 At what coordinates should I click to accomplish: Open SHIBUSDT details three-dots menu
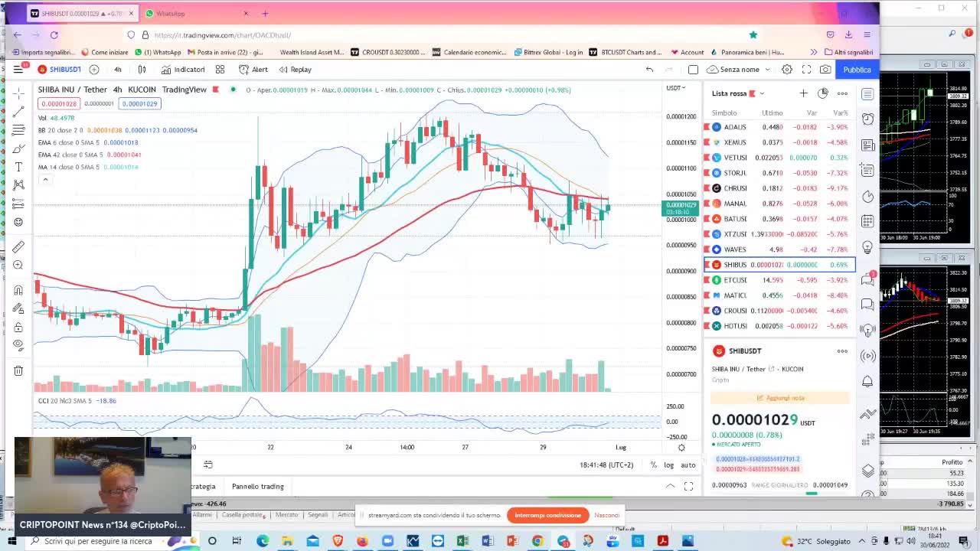coord(842,351)
